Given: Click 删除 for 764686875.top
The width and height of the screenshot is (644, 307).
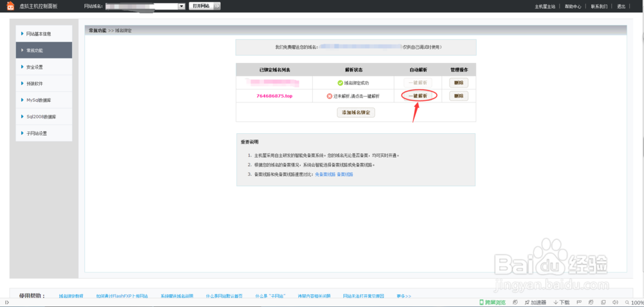Looking at the screenshot, I should (x=459, y=96).
